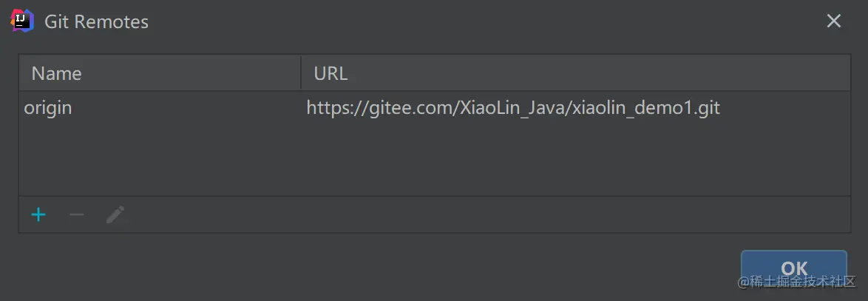The height and width of the screenshot is (301, 868).
Task: Select the origin remote row
Action: coord(435,107)
